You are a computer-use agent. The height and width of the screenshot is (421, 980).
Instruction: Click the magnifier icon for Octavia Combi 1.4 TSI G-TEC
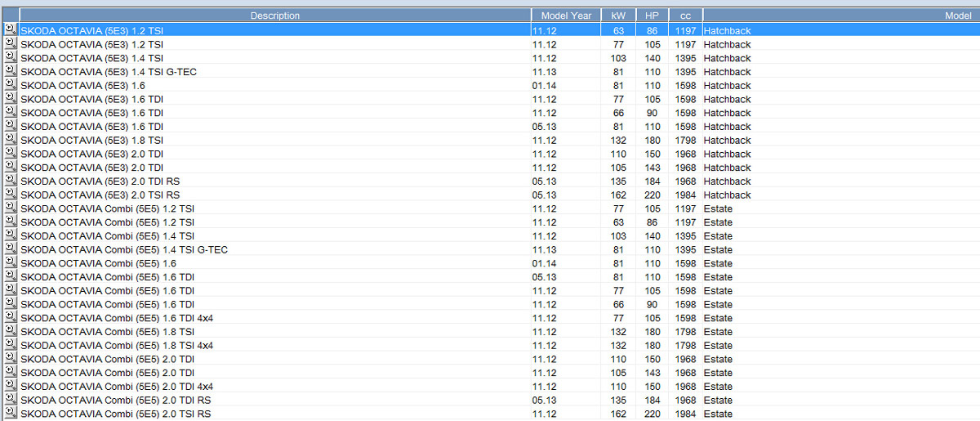10,249
